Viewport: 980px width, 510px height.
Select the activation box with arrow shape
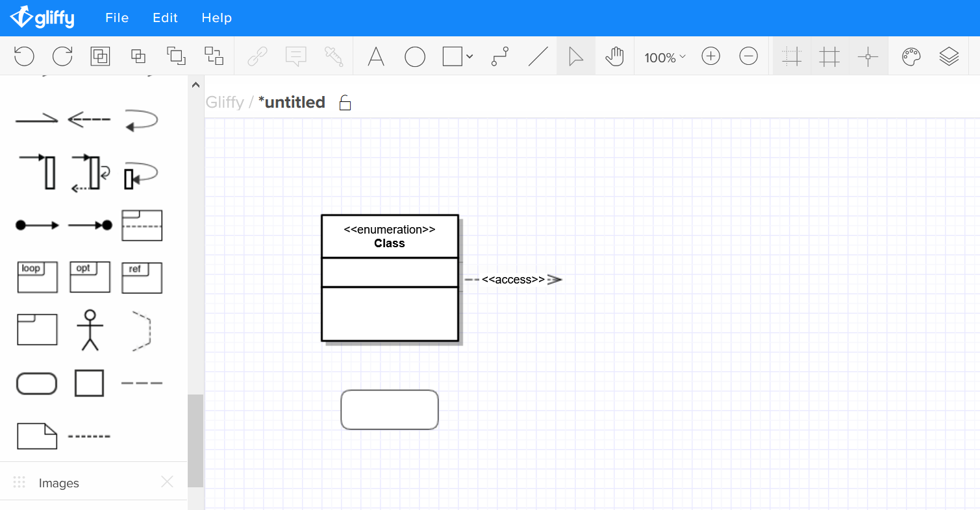point(37,171)
